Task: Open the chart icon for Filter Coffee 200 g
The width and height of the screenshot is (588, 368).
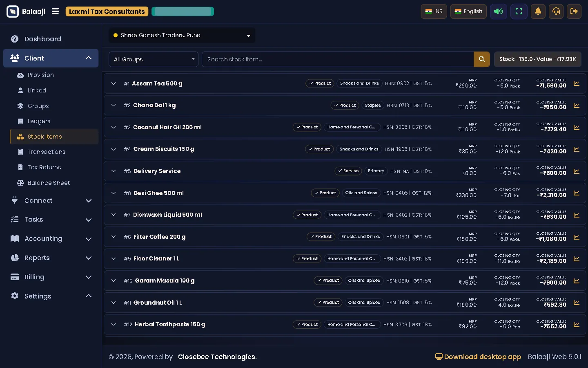Action: (x=577, y=237)
